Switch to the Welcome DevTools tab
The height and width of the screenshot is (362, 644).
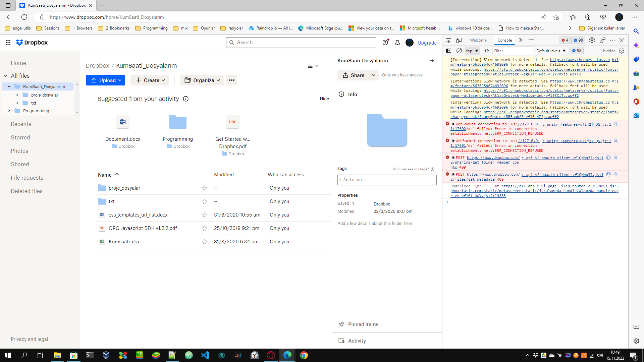pyautogui.click(x=478, y=40)
